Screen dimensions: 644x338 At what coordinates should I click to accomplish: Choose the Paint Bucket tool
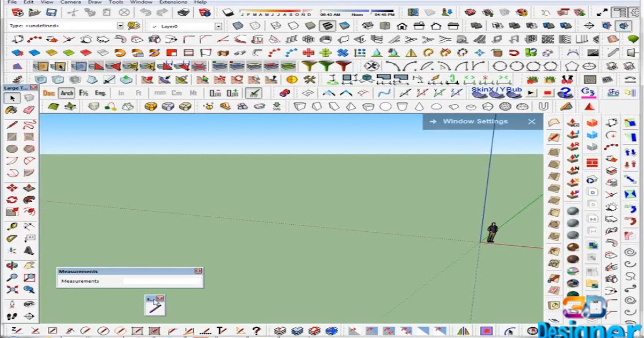point(12,110)
